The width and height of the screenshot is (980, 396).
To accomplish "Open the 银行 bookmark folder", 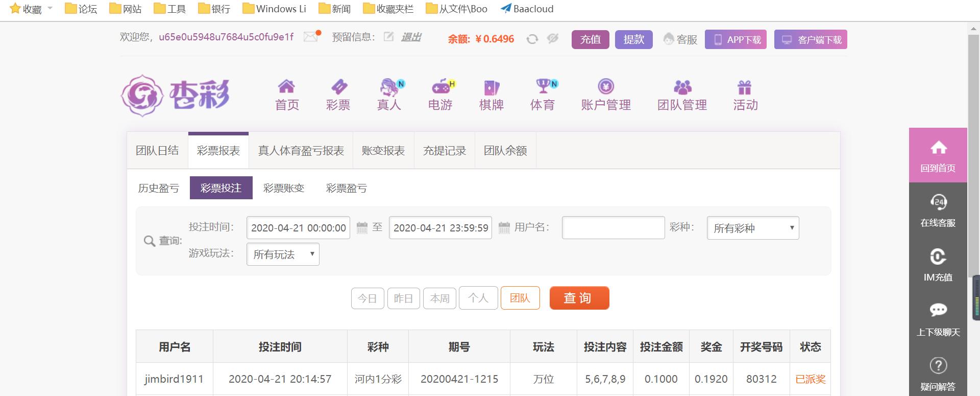I will point(214,9).
